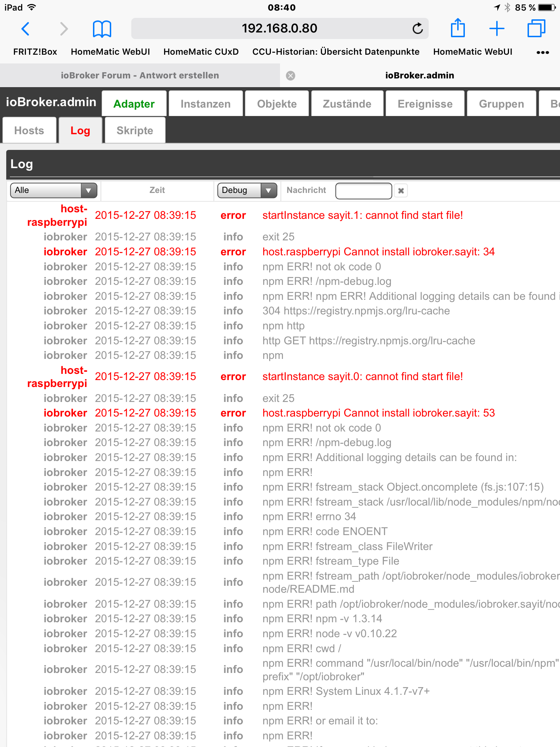Tap the address bar showing 192.168.0.80
The image size is (560, 747).
tap(280, 28)
